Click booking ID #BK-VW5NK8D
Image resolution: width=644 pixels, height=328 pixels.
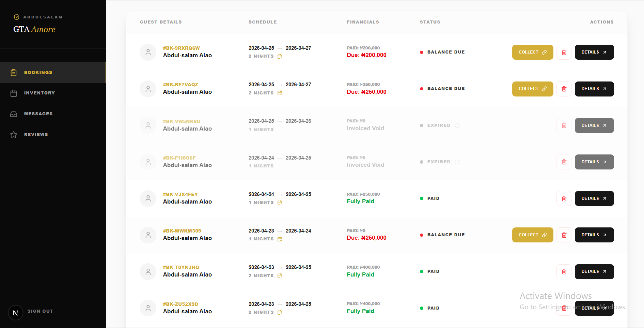click(182, 121)
